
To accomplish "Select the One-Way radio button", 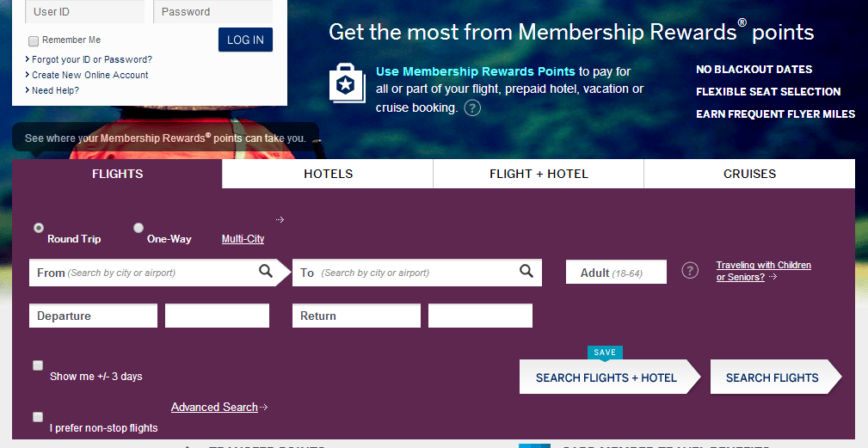I will 139,227.
